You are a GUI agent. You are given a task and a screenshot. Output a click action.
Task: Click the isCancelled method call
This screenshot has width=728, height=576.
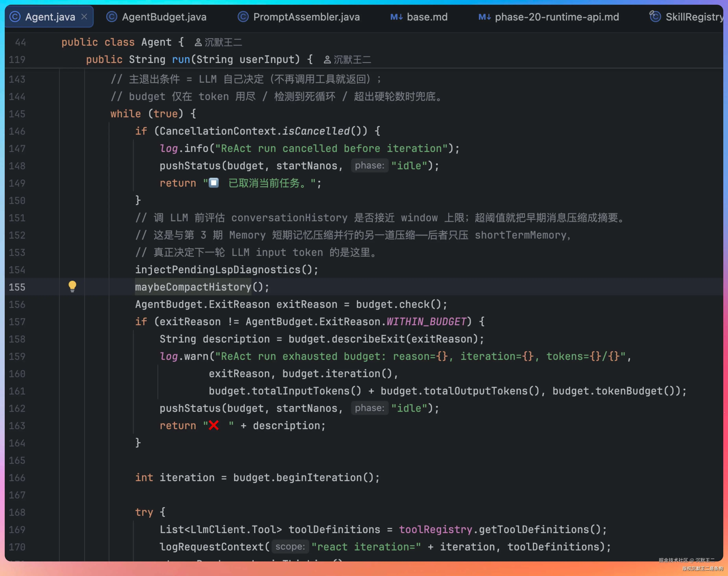pos(316,131)
